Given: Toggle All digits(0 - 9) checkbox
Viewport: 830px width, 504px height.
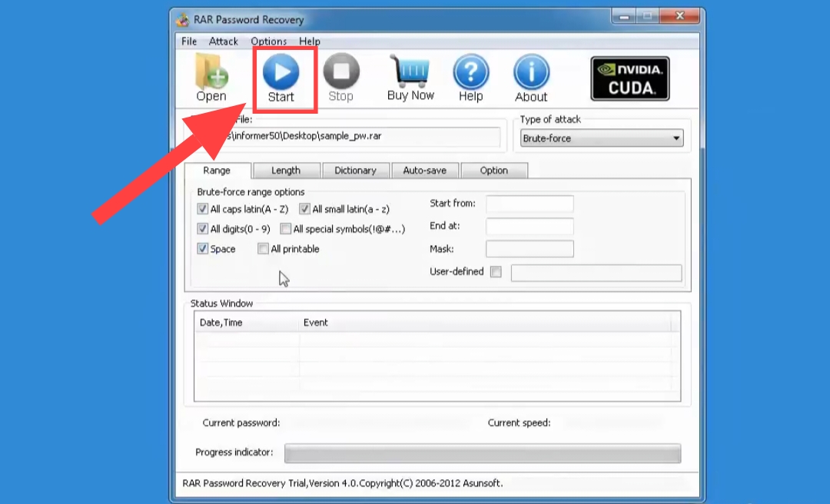Looking at the screenshot, I should click(203, 229).
